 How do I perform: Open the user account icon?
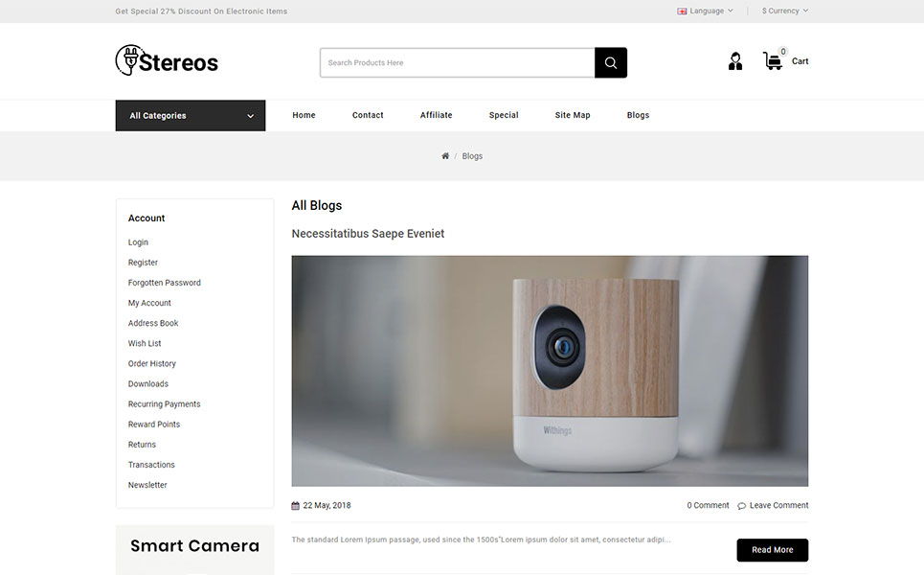734,61
